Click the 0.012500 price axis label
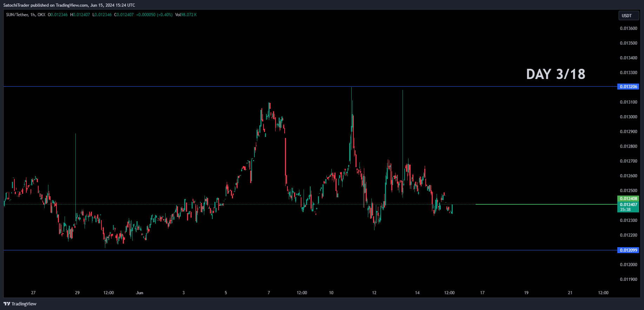The image size is (644, 310). click(x=628, y=191)
